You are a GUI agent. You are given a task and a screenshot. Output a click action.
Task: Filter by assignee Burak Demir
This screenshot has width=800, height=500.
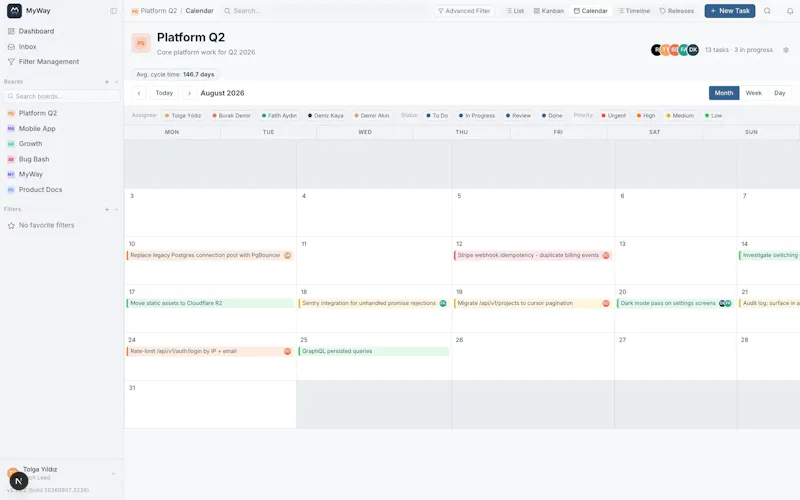click(231, 116)
